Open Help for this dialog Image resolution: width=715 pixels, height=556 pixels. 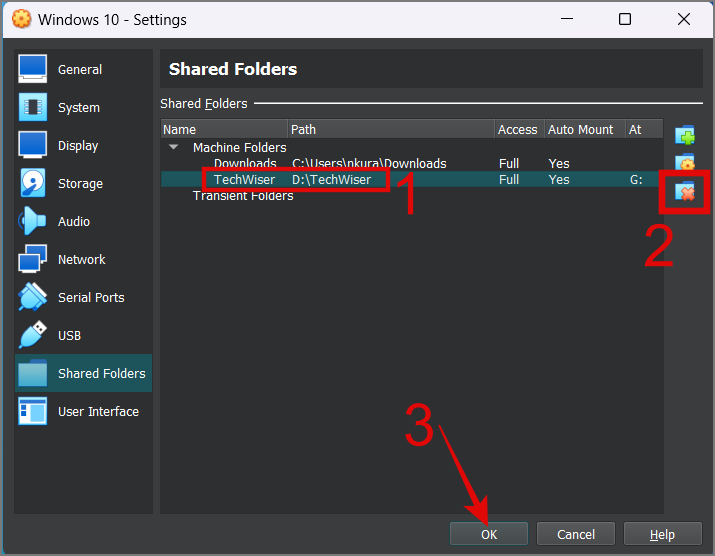coord(662,534)
